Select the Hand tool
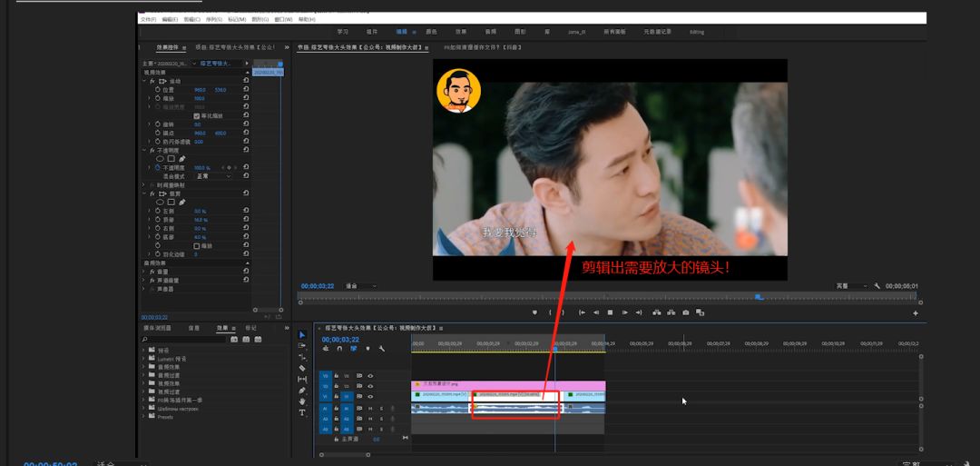Screen dimensions: 980x466 302,401
